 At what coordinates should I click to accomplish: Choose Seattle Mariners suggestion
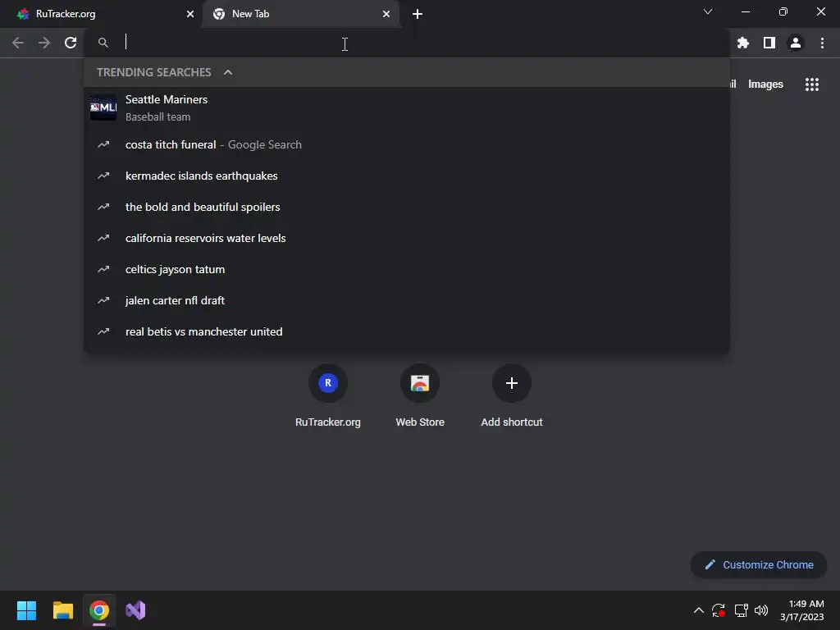407,107
